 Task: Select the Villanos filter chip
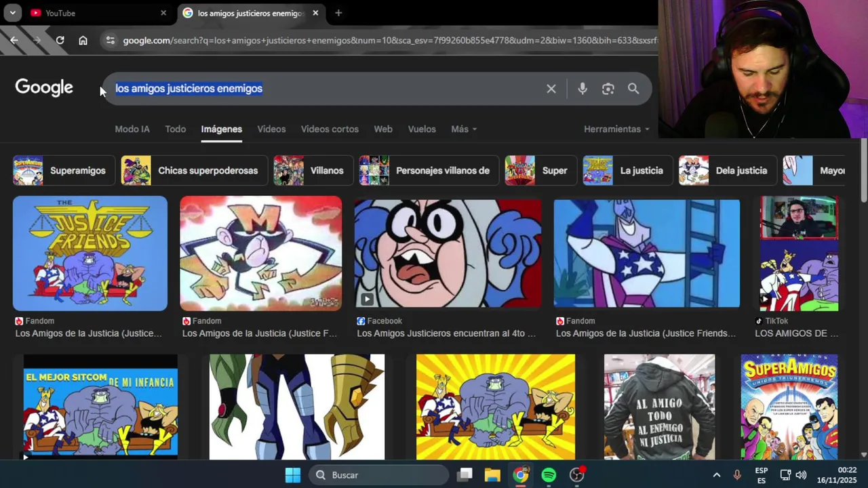(x=313, y=171)
